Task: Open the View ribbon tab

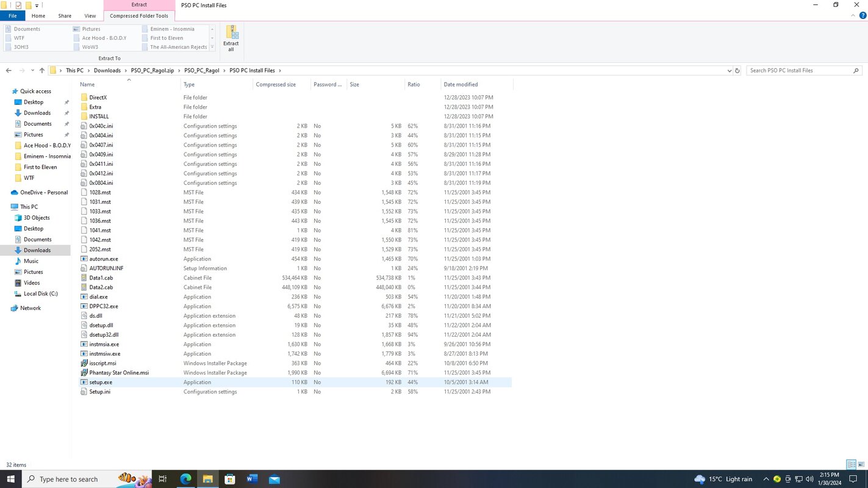Action: (x=90, y=16)
